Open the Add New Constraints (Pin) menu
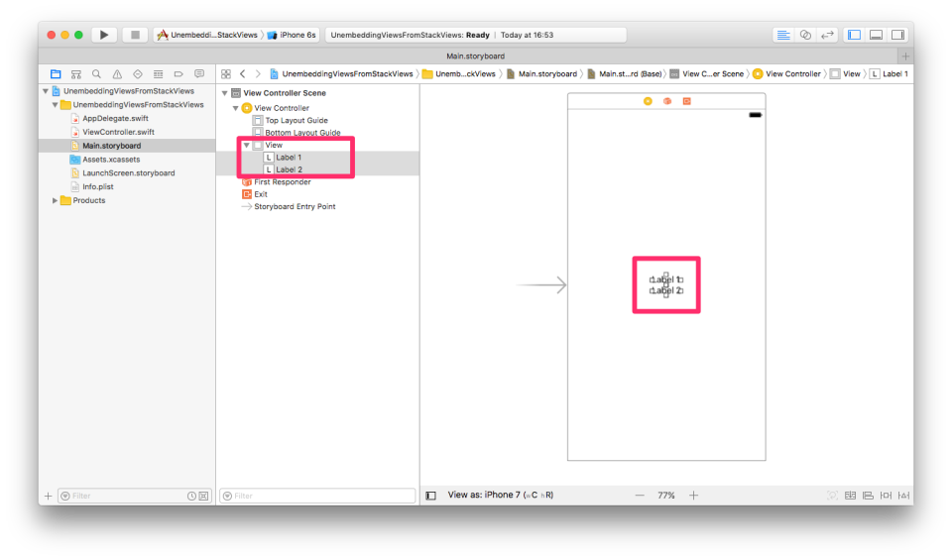This screenshot has height=560, width=952. coord(886,496)
